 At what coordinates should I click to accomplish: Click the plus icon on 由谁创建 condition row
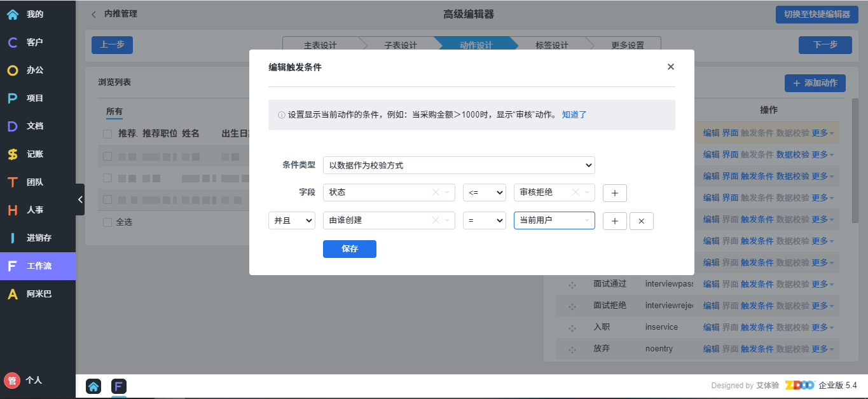pos(614,221)
